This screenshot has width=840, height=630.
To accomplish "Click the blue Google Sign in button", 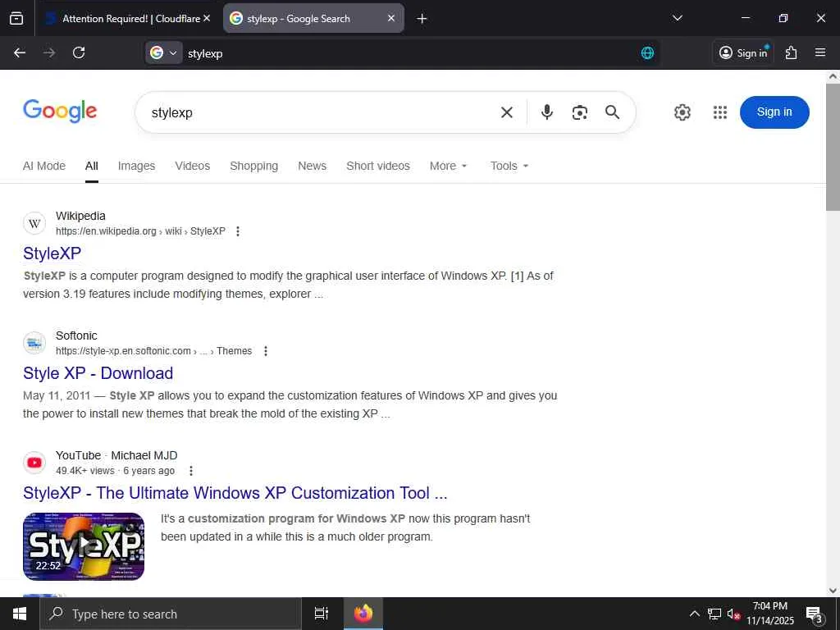I will [774, 112].
